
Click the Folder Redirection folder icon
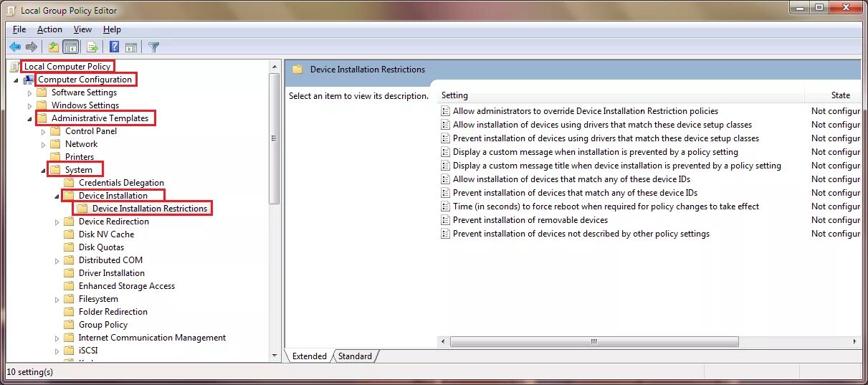[69, 312]
